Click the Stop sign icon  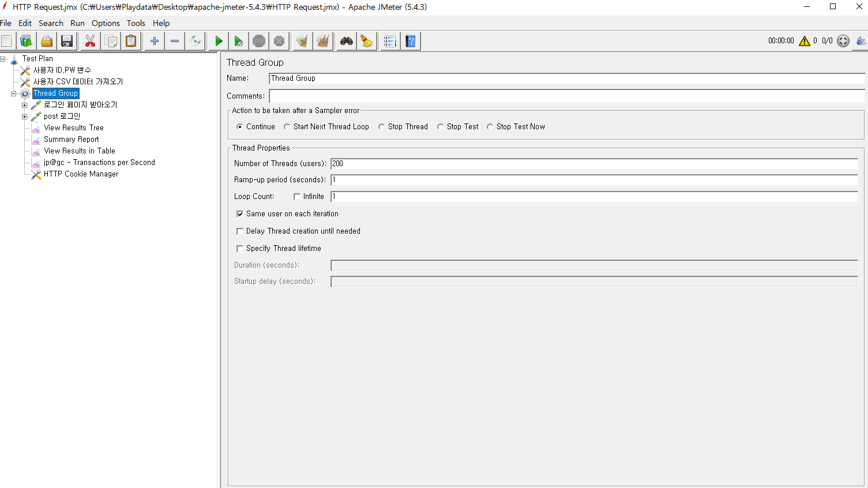259,41
